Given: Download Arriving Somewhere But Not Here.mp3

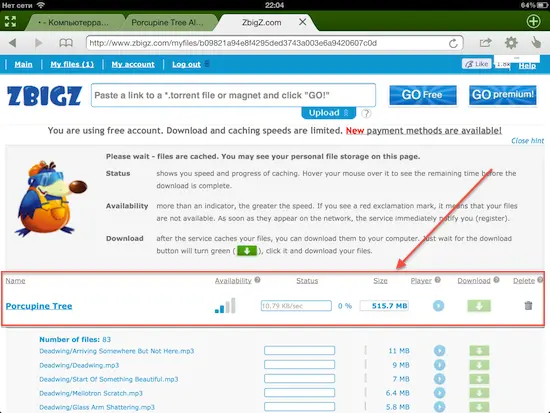Looking at the screenshot, I should click(x=479, y=351).
